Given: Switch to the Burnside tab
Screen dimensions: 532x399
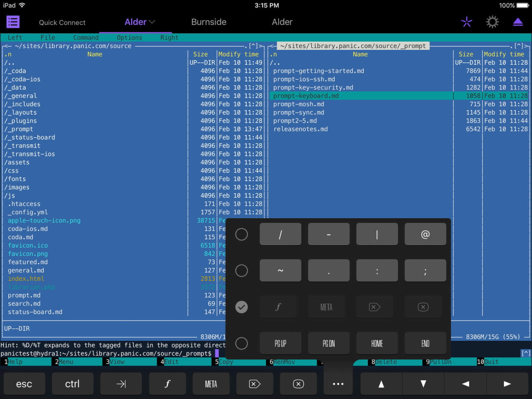Looking at the screenshot, I should click(x=209, y=22).
